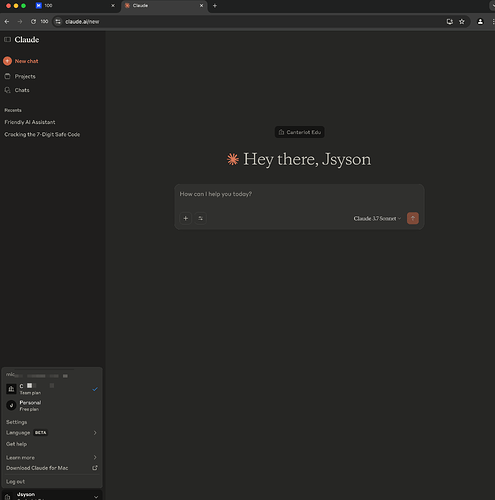
Task: Reload the page in the browser
Action: (x=33, y=22)
